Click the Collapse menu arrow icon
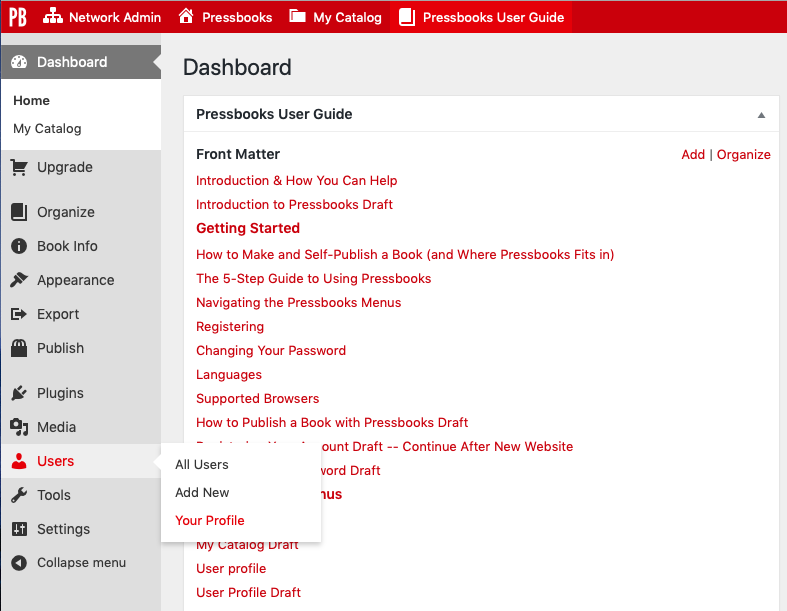This screenshot has height=611, width=787. 19,563
